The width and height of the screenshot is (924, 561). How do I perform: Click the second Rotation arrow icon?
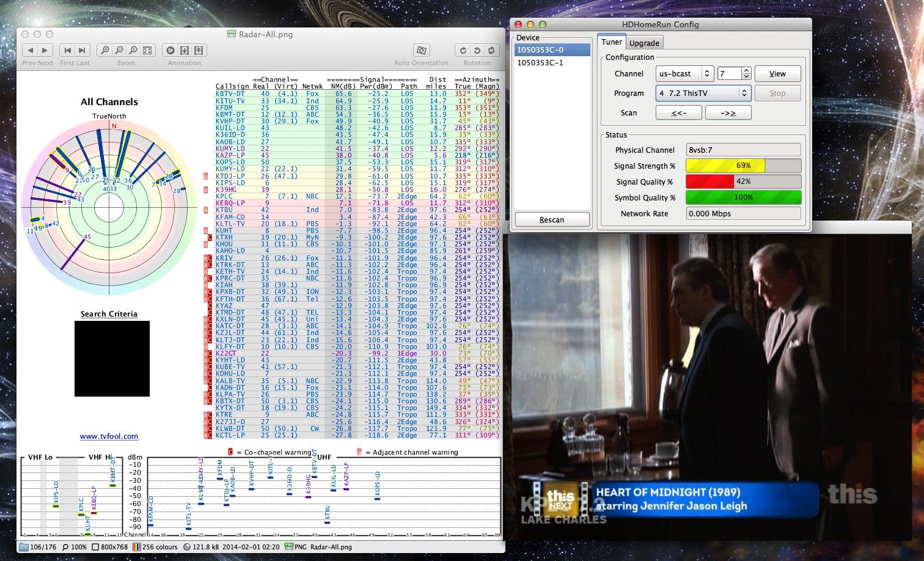point(477,50)
